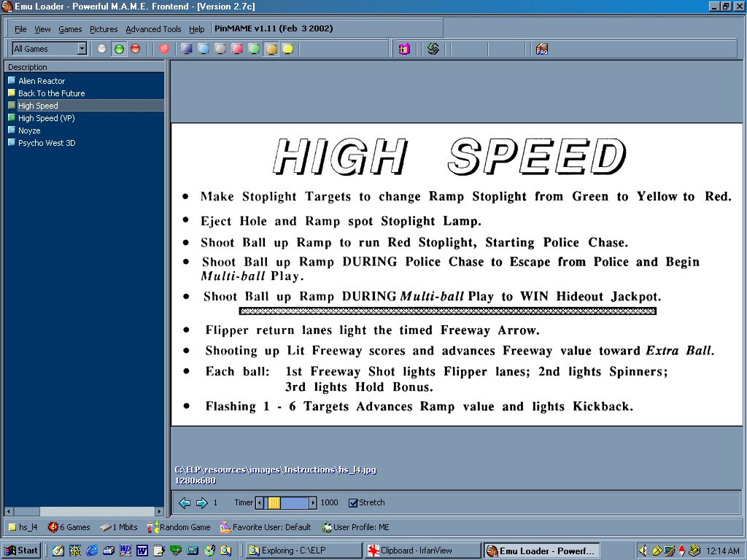Screen dimensions: 747x560
Task: Adjust the Timer slider handle
Action: 274,503
